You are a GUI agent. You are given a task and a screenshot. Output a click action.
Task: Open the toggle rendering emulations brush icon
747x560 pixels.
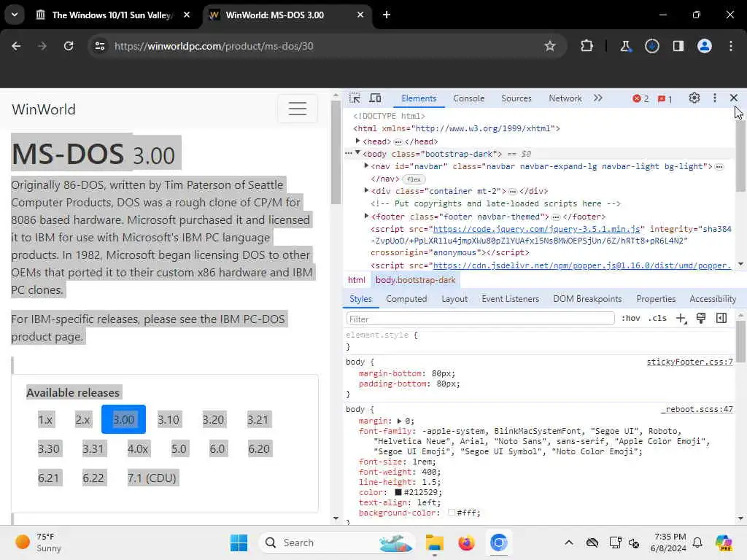pos(701,319)
